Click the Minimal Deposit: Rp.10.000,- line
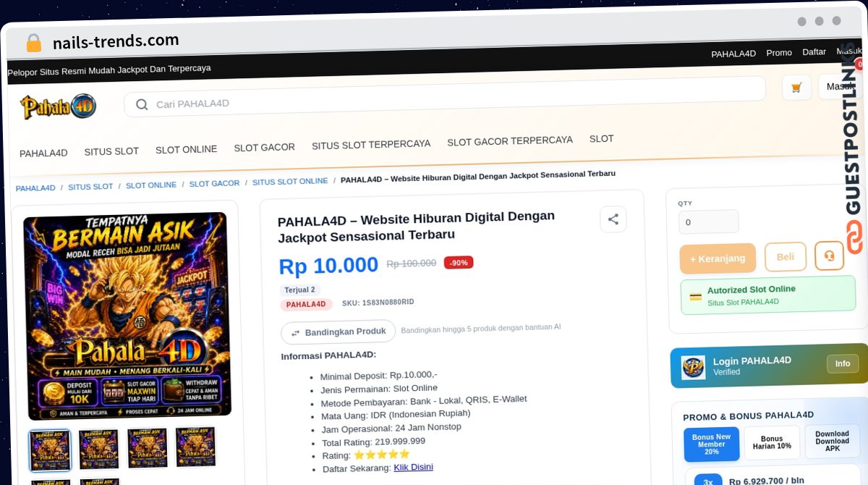This screenshot has width=868, height=485. point(378,376)
